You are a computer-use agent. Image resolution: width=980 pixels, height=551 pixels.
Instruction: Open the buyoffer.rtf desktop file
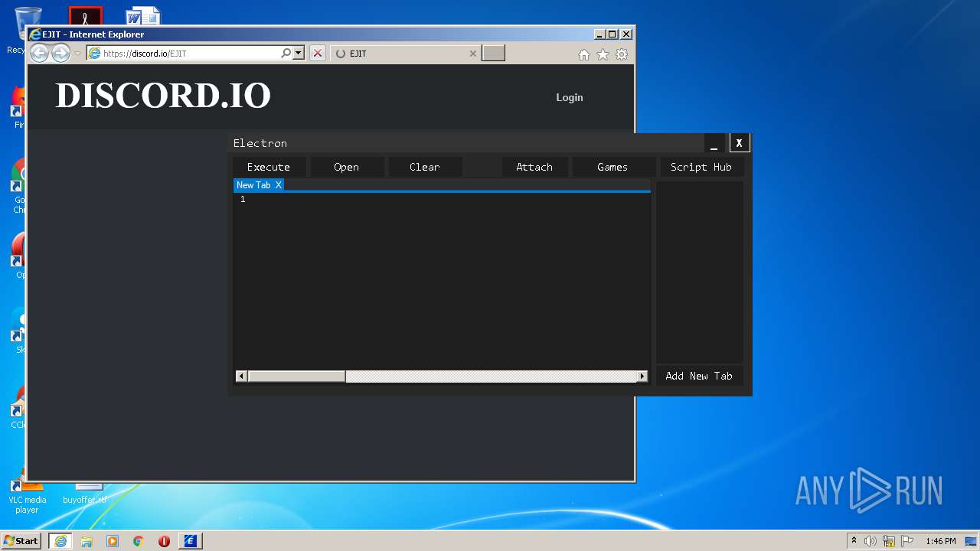pos(86,494)
